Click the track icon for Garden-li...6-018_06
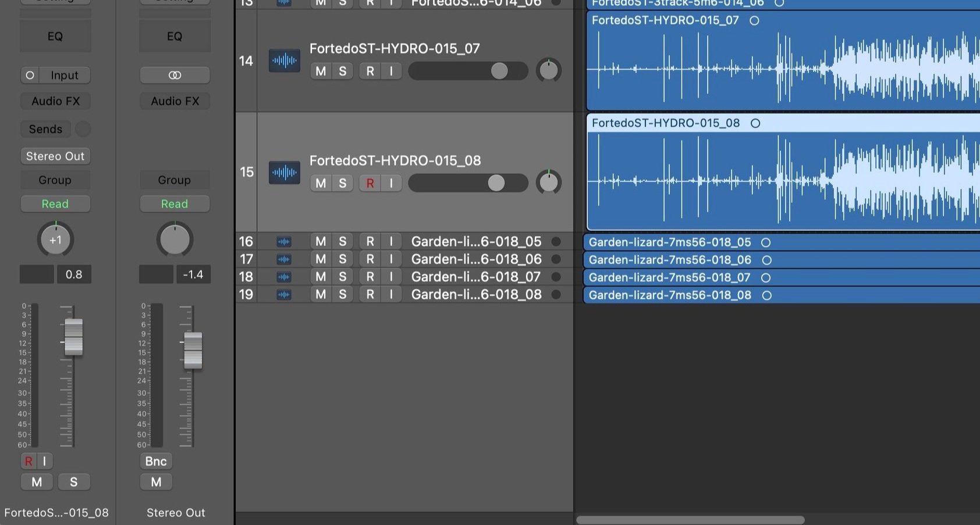 pyautogui.click(x=283, y=259)
